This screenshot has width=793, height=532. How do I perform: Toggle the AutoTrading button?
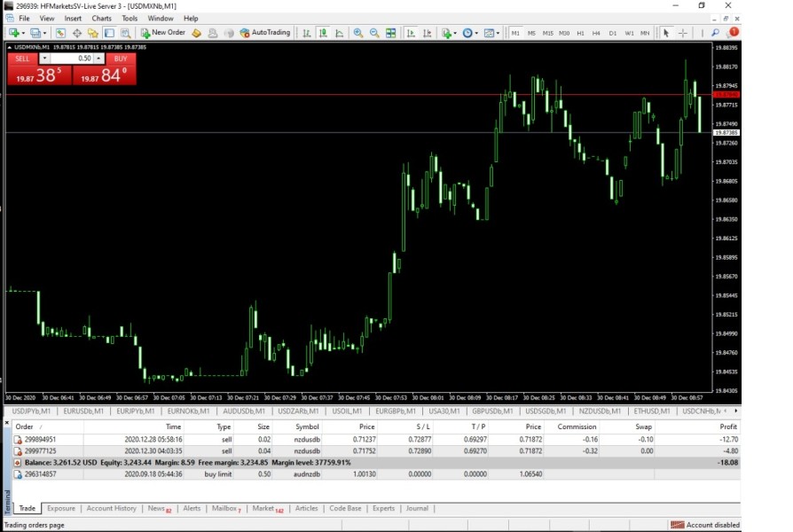[263, 33]
